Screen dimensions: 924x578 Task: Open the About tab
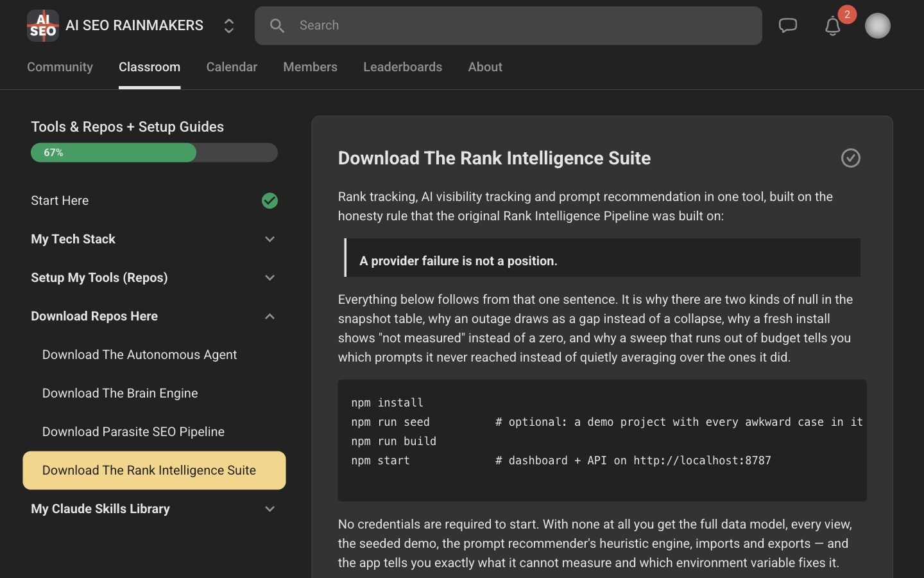pos(485,67)
